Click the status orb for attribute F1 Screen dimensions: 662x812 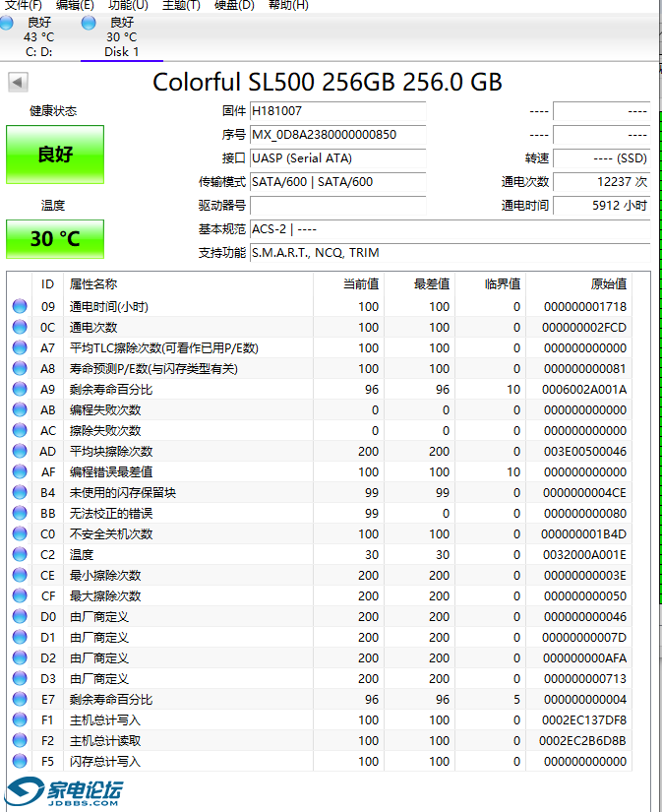tap(20, 719)
